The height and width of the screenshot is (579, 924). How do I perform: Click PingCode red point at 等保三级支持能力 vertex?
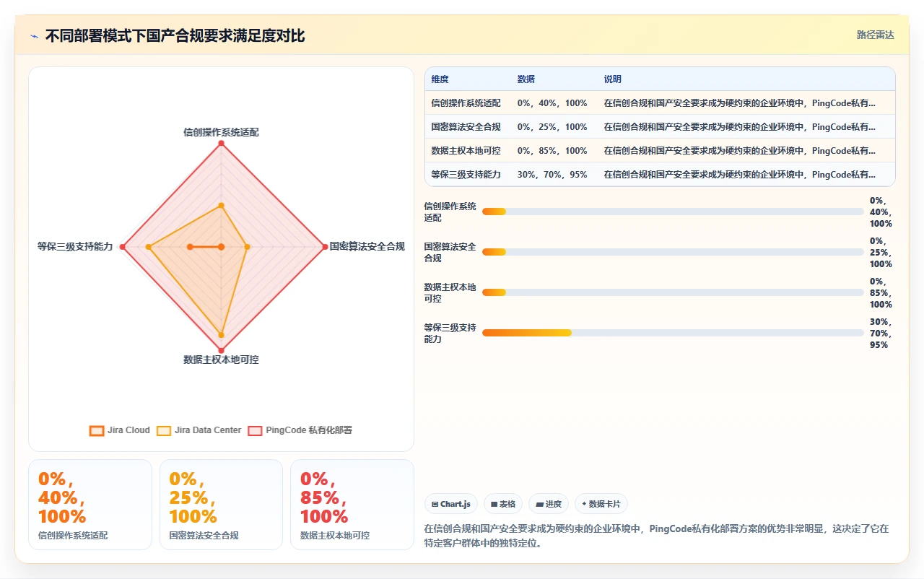click(x=123, y=247)
